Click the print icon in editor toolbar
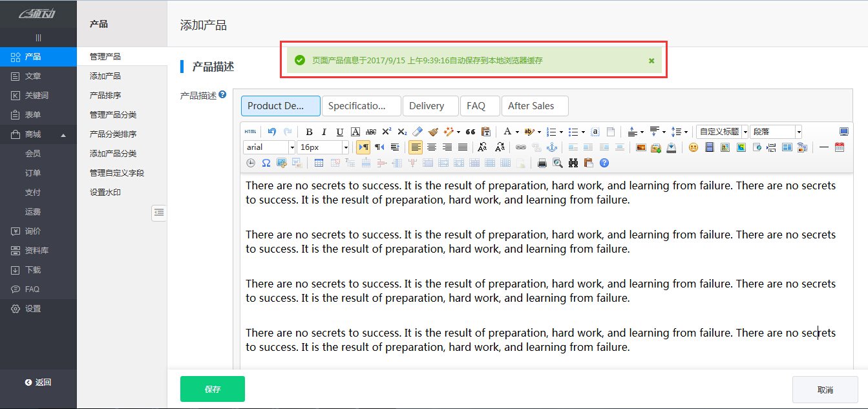This screenshot has height=409, width=868. click(542, 163)
